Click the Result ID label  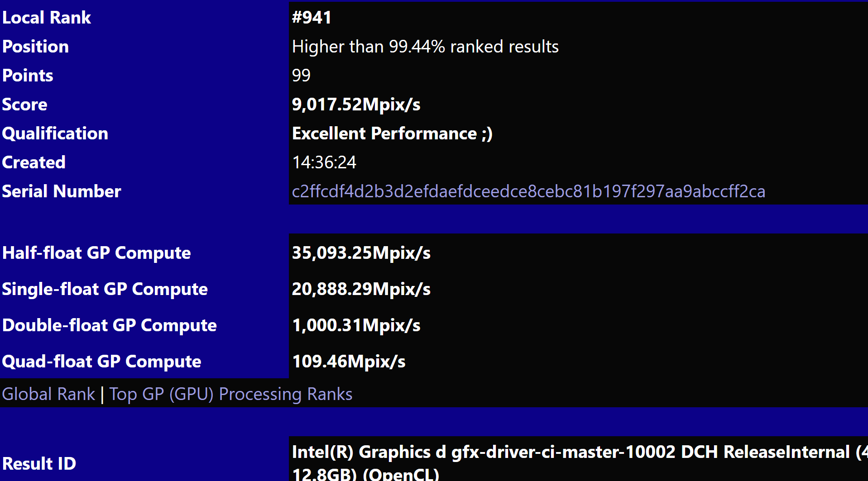(x=39, y=463)
